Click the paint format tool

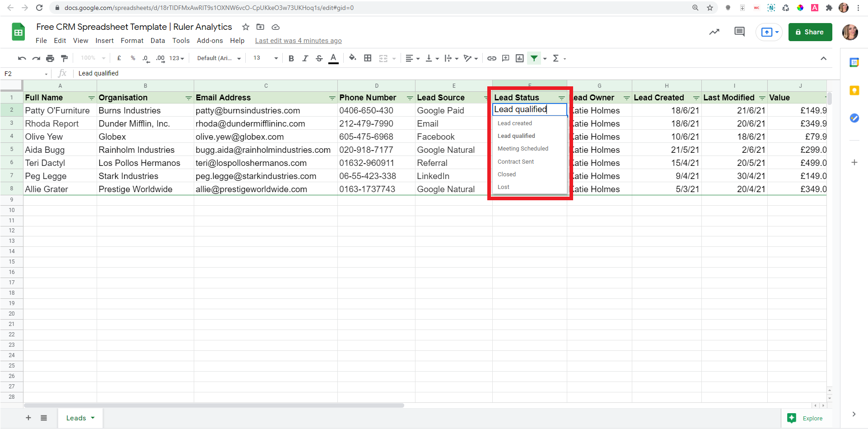pyautogui.click(x=64, y=58)
